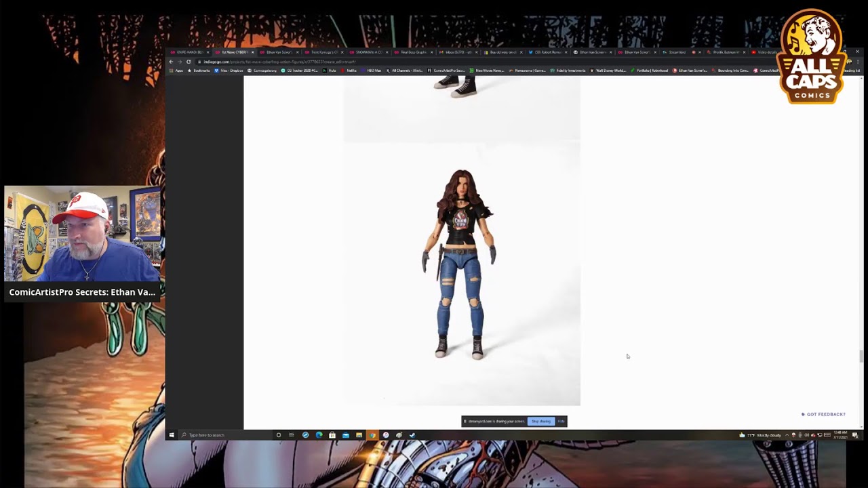
Task: Close the 1st Wave CYBERFROG tab
Action: 253,52
